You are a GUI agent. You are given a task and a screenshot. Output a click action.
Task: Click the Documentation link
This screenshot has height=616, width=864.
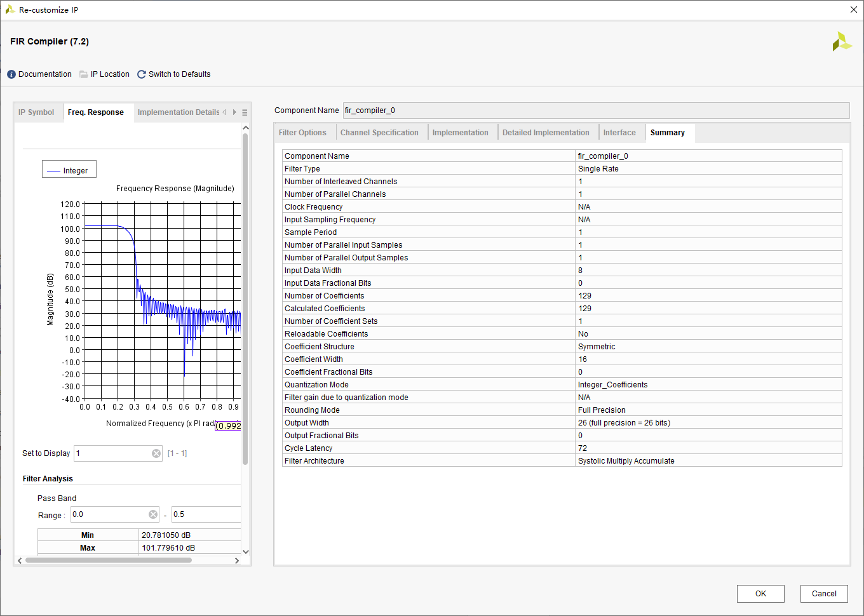point(45,74)
